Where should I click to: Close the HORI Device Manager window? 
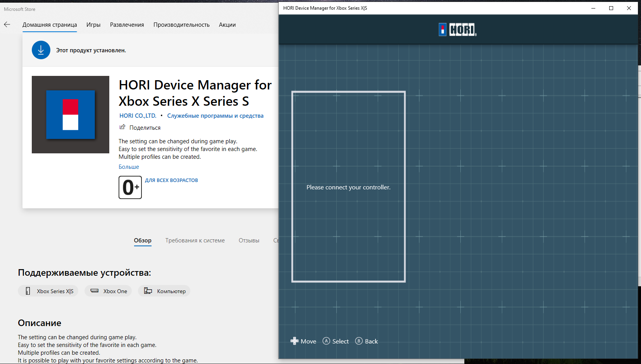coord(629,8)
